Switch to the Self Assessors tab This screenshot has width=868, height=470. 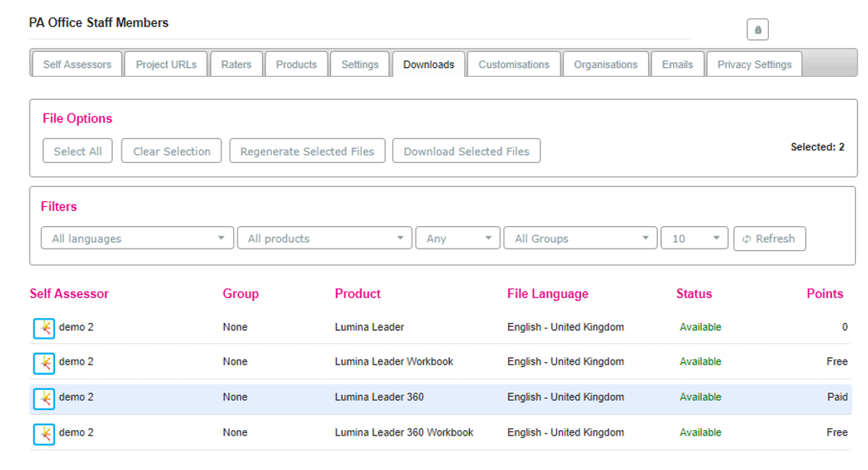click(x=77, y=64)
